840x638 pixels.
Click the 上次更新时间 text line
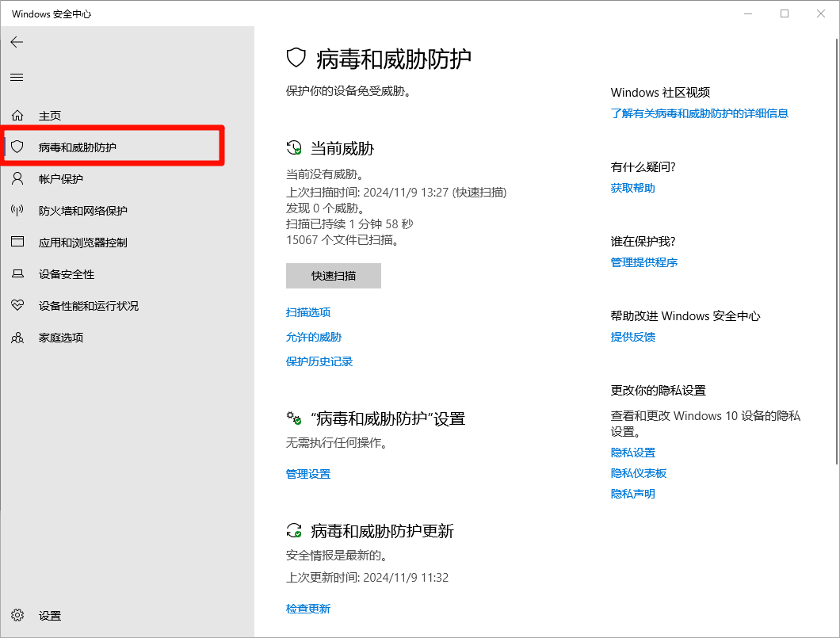point(367,578)
